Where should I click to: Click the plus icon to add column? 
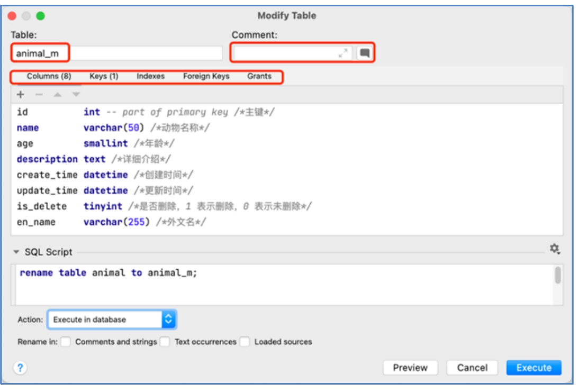[x=21, y=95]
